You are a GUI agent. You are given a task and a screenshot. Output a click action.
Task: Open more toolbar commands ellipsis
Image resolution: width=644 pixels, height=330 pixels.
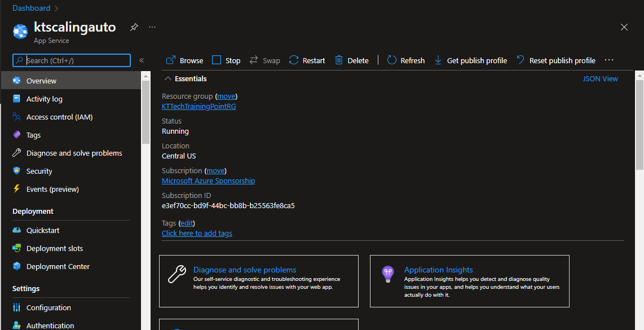pyautogui.click(x=609, y=60)
